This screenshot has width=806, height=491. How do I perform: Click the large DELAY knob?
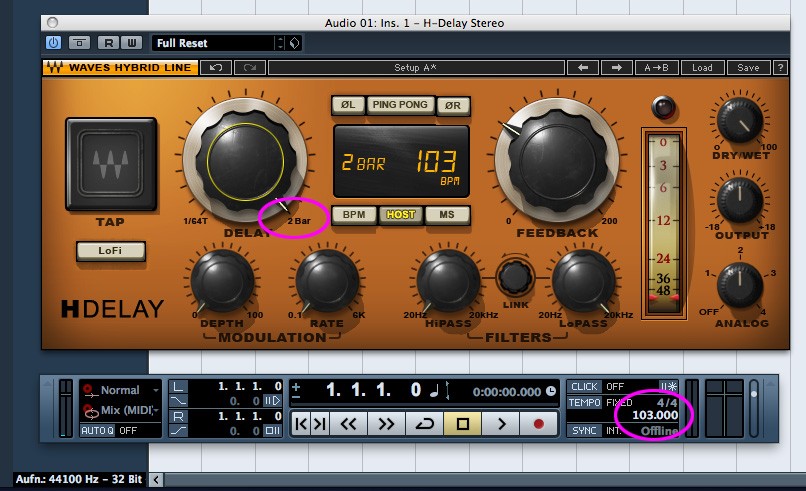[x=246, y=160]
